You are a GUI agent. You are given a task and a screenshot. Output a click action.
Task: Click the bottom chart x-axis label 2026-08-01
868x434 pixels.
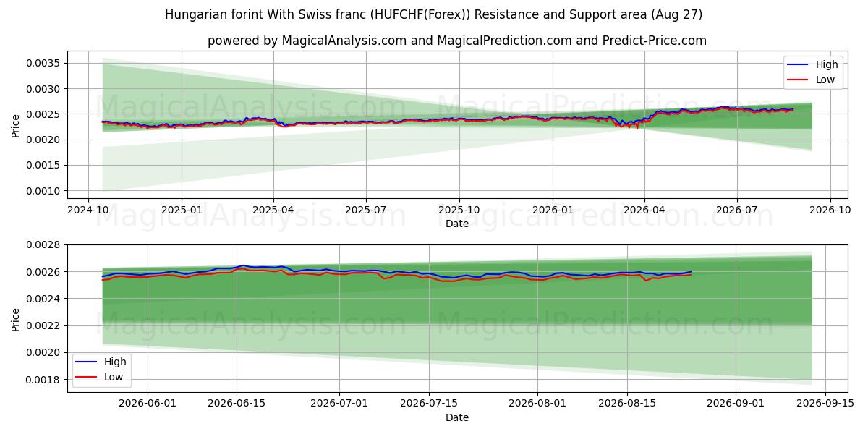pos(537,404)
